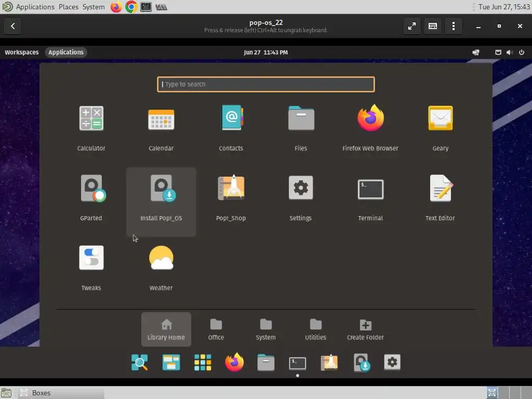Click Create Folder button
This screenshot has width=532, height=399.
tap(365, 329)
